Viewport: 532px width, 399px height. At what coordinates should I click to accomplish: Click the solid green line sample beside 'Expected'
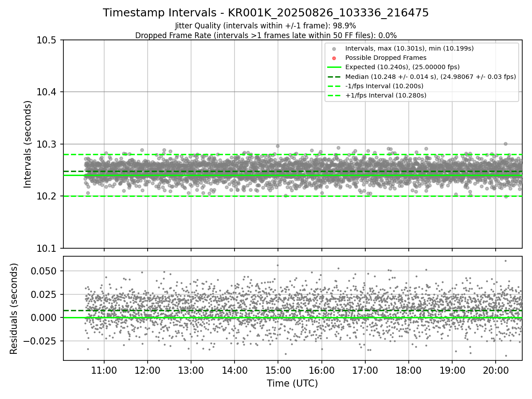click(x=334, y=67)
